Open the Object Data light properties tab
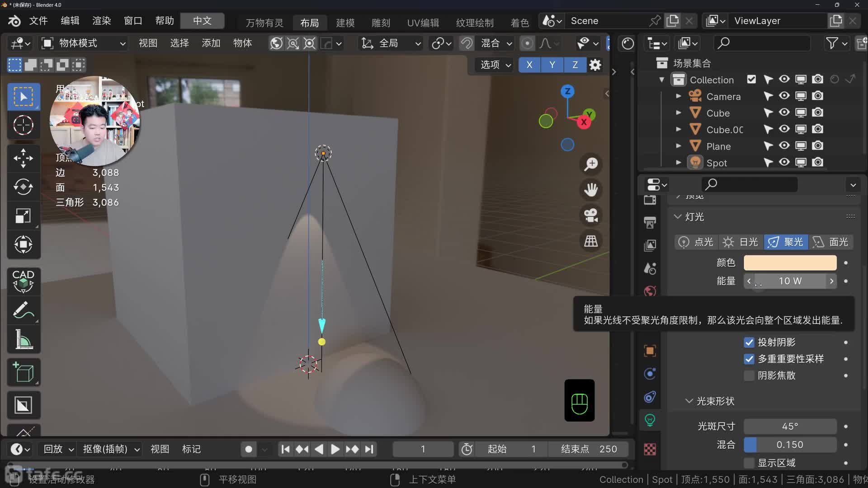The image size is (868, 488). [650, 420]
